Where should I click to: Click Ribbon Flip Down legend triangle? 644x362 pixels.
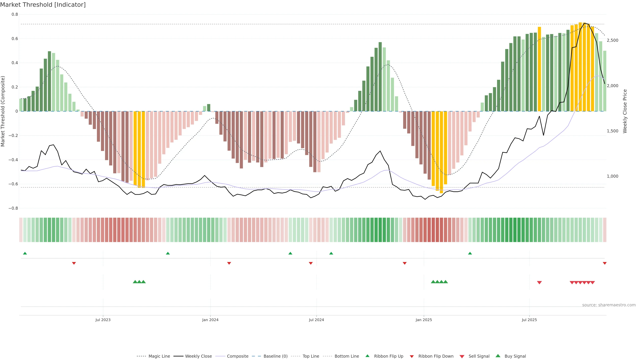[412, 356]
